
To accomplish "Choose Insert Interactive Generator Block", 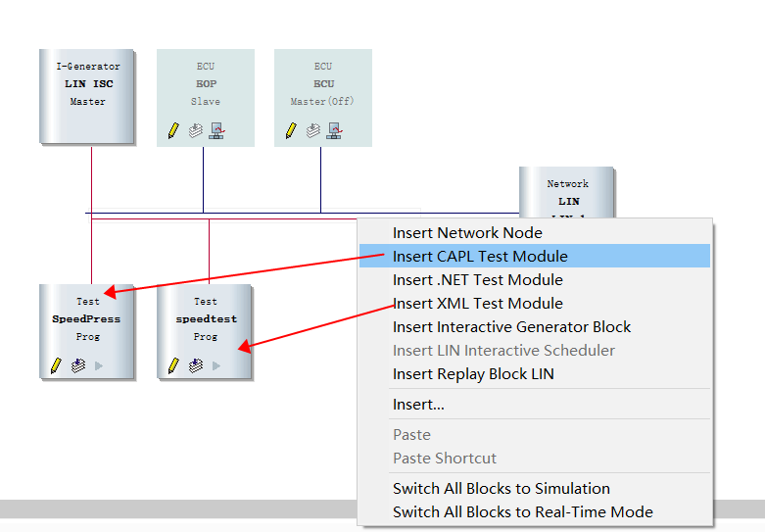I will [x=535, y=326].
